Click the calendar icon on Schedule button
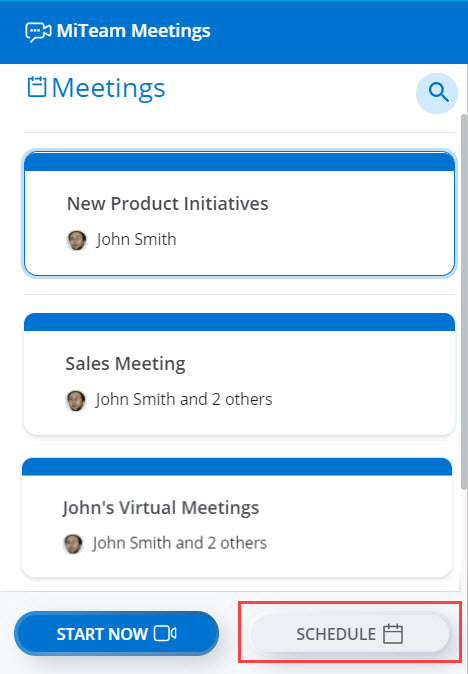 (x=393, y=634)
